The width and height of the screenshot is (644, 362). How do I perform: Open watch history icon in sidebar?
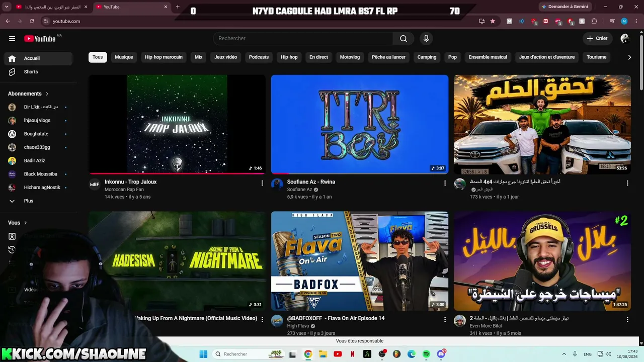click(12, 250)
